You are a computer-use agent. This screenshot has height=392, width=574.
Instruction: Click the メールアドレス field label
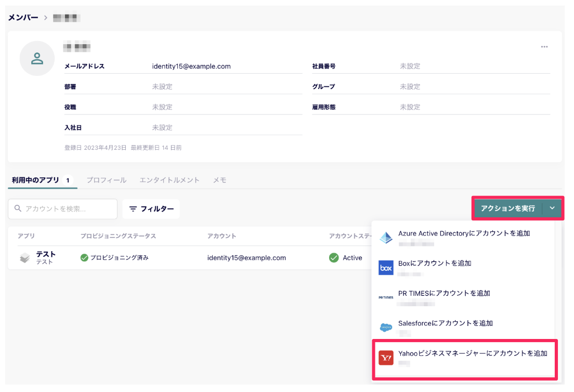[x=85, y=66]
